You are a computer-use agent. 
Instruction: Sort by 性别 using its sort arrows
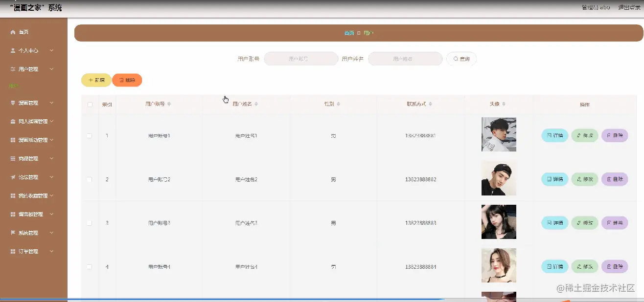coord(338,104)
